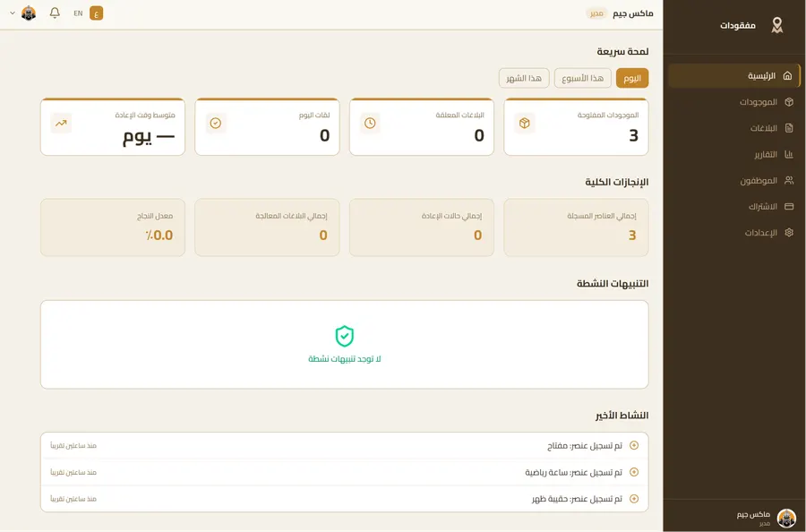The image size is (806, 532).
Task: Open البلاغات in sidebar menu
Action: [x=734, y=128]
